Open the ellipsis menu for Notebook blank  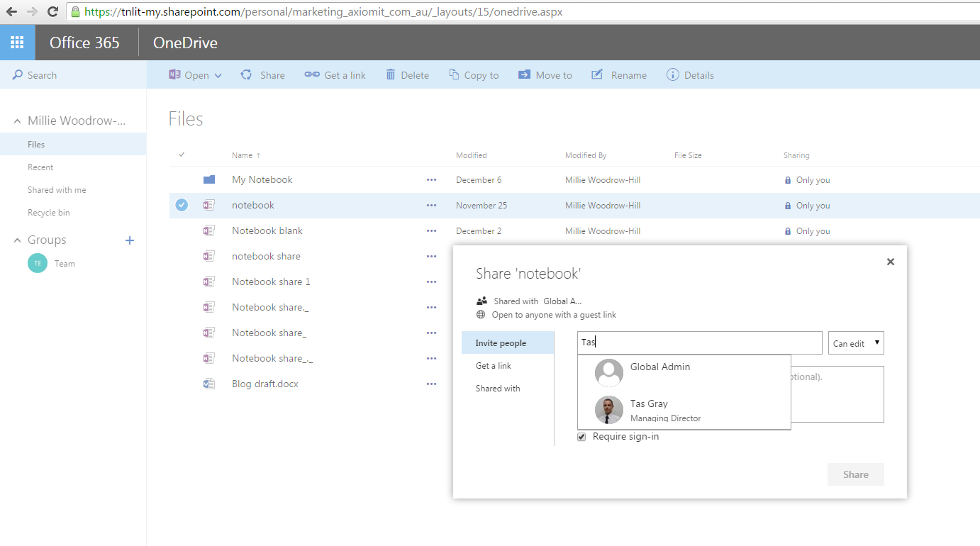[x=432, y=231]
